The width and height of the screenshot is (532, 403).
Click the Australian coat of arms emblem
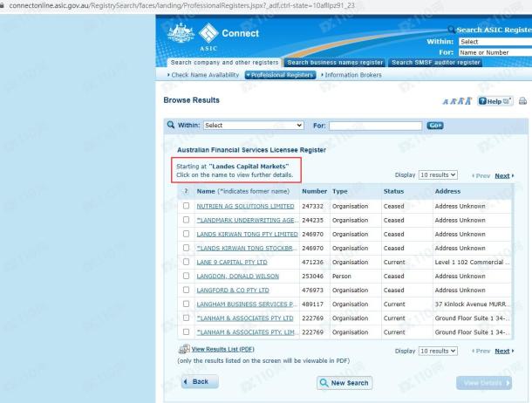pos(181,33)
